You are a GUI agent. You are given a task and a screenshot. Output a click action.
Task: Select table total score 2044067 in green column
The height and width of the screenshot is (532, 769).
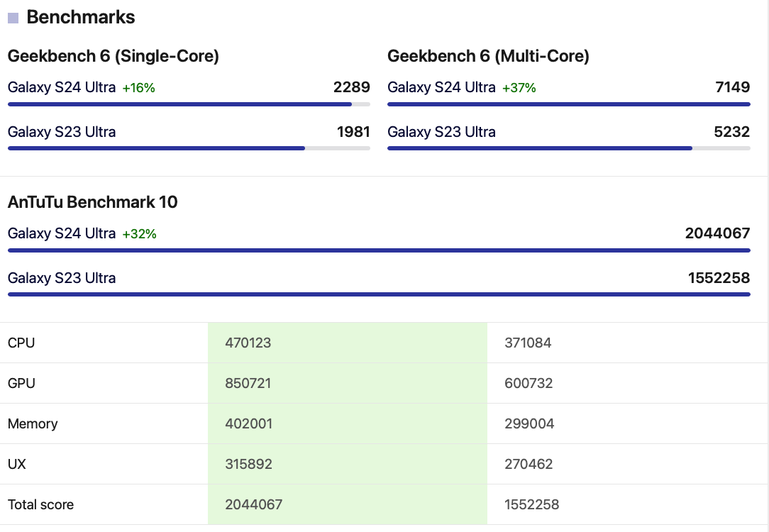click(253, 504)
